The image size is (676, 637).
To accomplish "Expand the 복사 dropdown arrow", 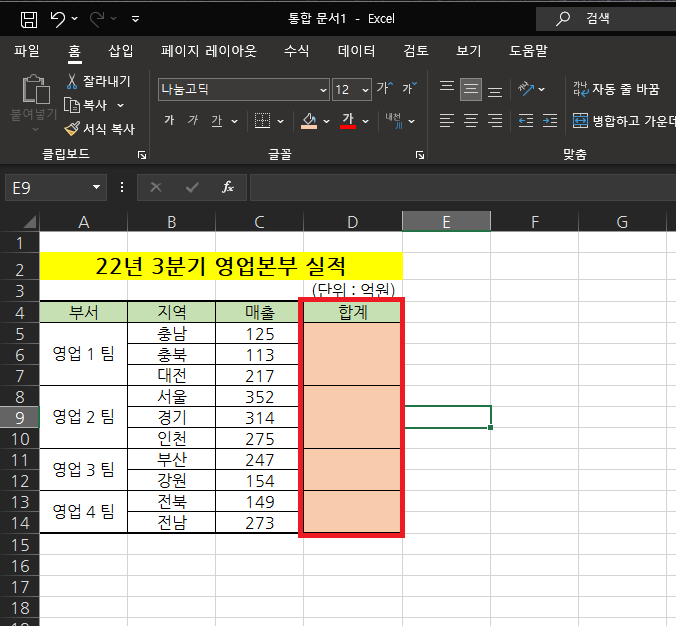I will point(121,105).
